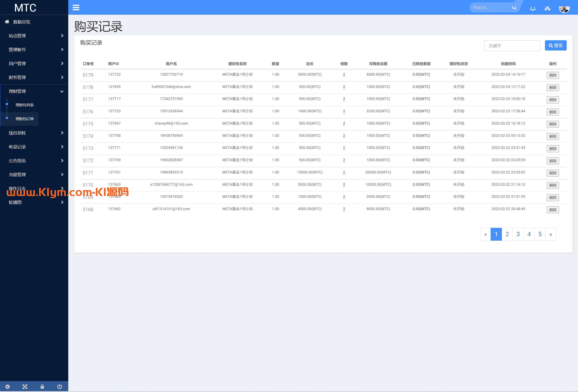Image resolution: width=578 pixels, height=392 pixels.
Task: Click the lock screen icon in sidebar footer
Action: coord(42,387)
